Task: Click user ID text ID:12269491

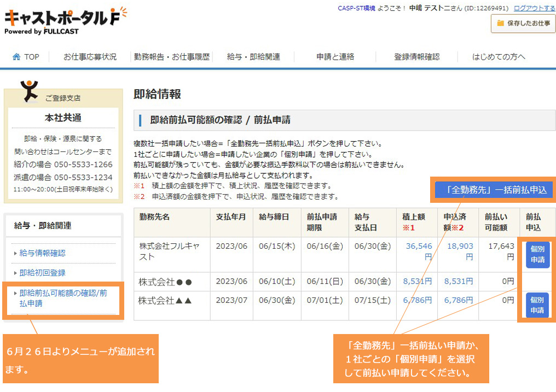Action: 486,8
